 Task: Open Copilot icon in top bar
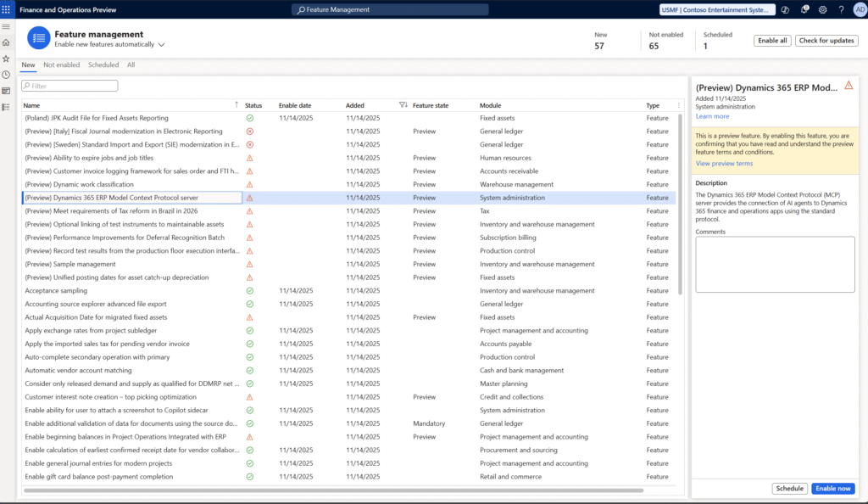point(786,9)
